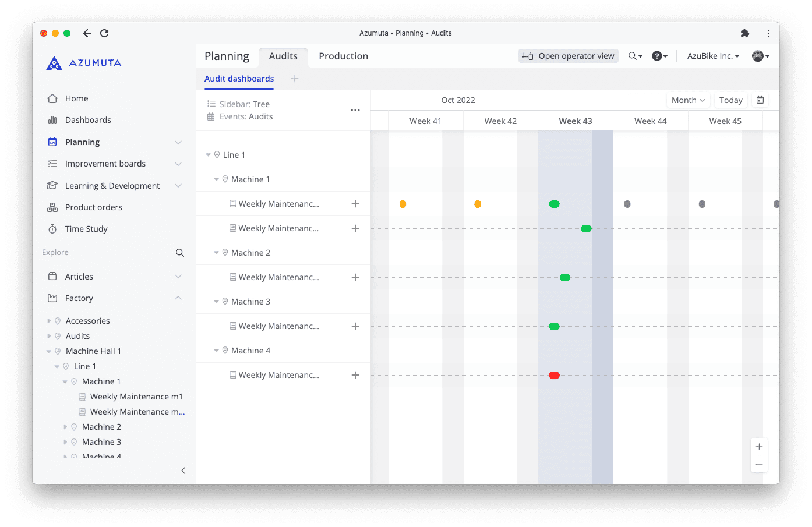Click the Time Study stopwatch icon

point(53,229)
